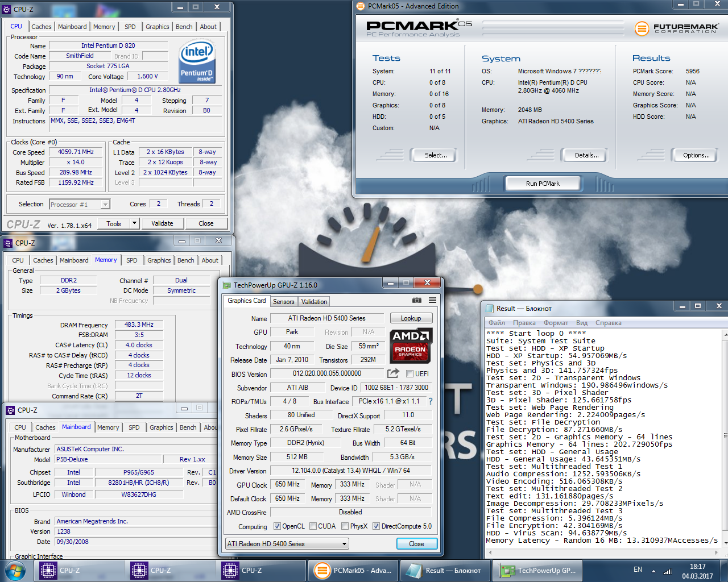Click the Lookup button in GPU-Z
This screenshot has height=582, width=728.
[411, 318]
